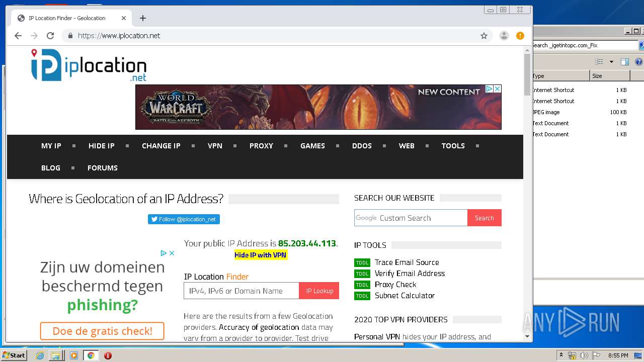Open FORUMS menu item
Viewport: 644px width, 362px height.
tap(103, 168)
